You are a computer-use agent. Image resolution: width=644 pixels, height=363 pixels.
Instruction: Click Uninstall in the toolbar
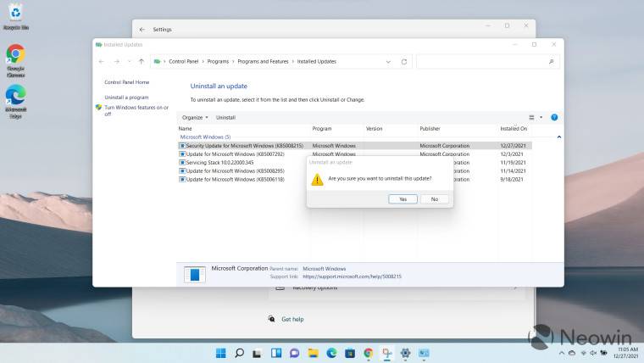225,117
